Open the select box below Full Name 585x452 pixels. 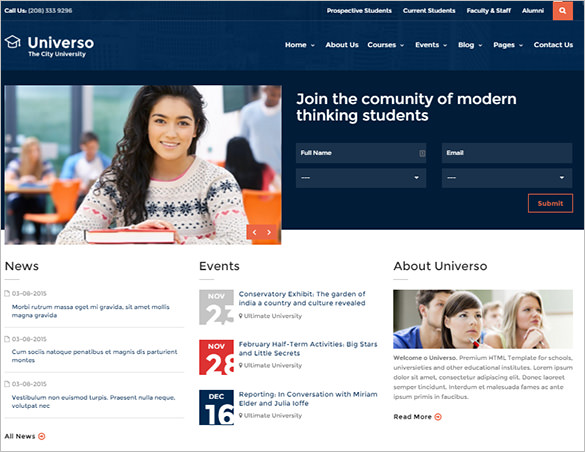(x=361, y=178)
